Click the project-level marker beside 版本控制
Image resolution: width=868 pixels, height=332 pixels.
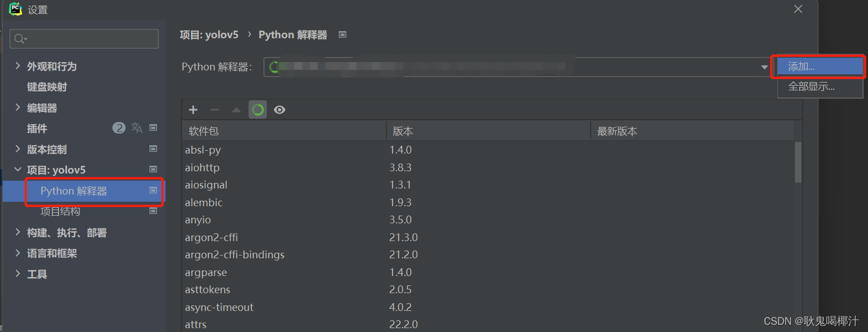coord(153,149)
